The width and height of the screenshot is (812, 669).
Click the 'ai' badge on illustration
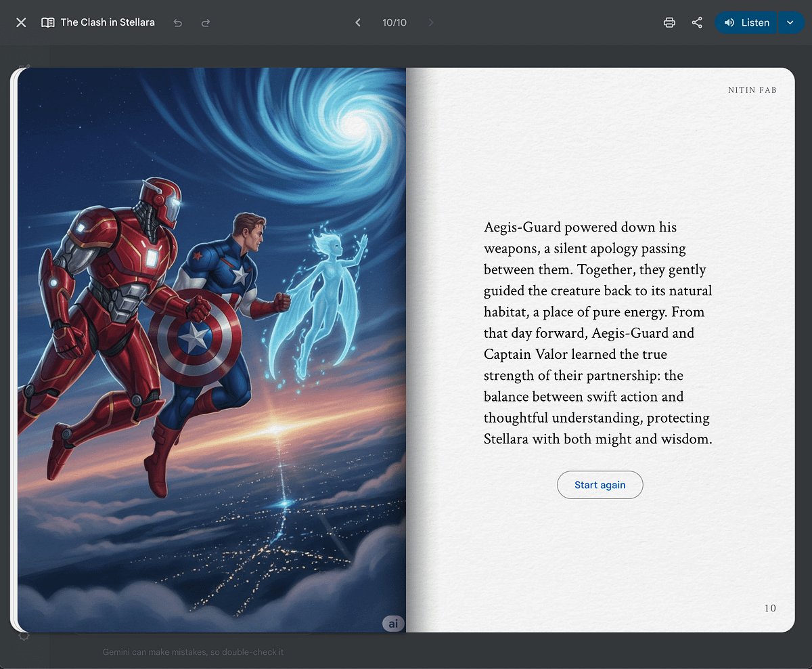point(393,624)
